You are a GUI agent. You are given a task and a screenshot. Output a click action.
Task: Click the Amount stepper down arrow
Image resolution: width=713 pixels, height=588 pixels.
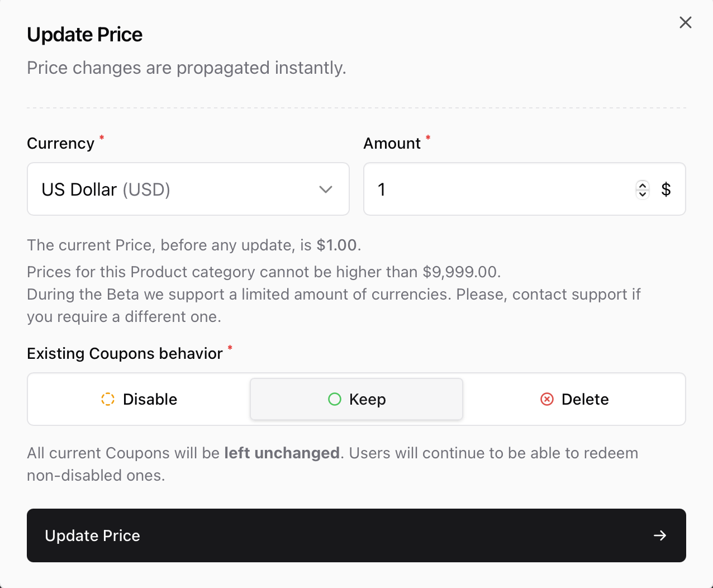(643, 194)
